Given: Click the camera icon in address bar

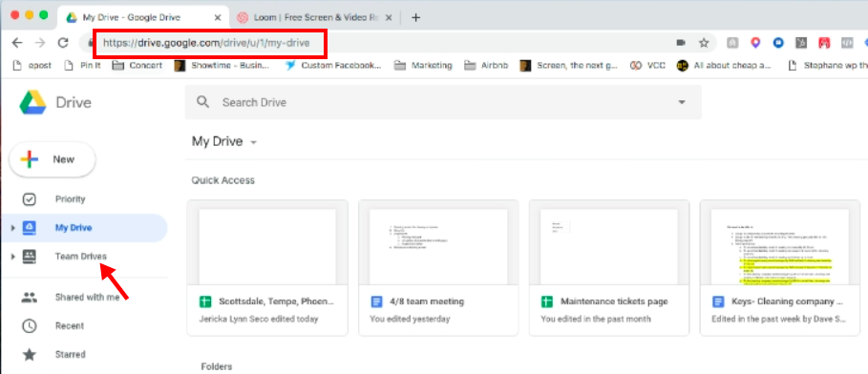Looking at the screenshot, I should pyautogui.click(x=680, y=43).
